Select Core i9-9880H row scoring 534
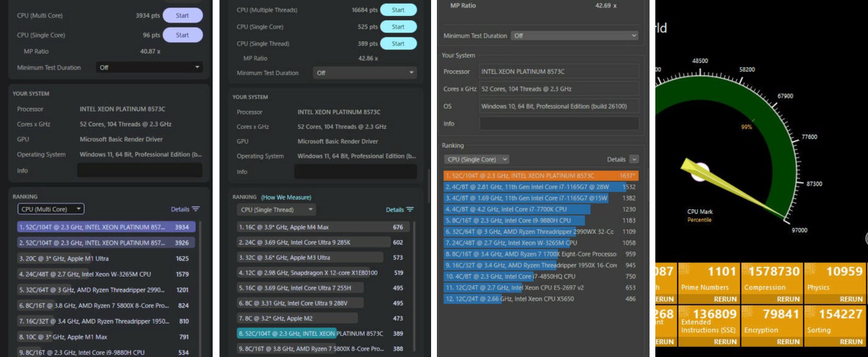This screenshot has width=868, height=357. pos(106,353)
